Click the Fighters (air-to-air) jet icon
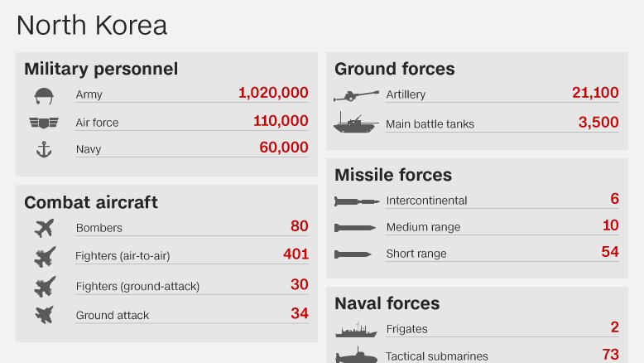Viewport: 644px width, 363px height. [45, 257]
